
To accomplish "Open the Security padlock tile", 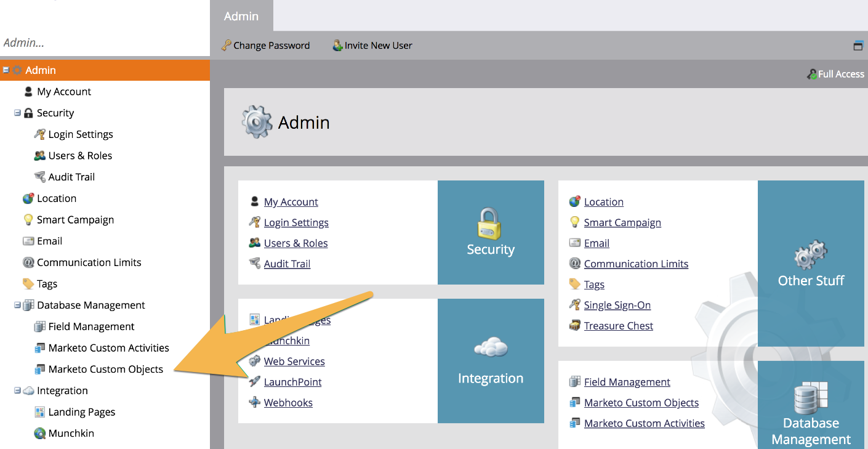I will (x=491, y=232).
